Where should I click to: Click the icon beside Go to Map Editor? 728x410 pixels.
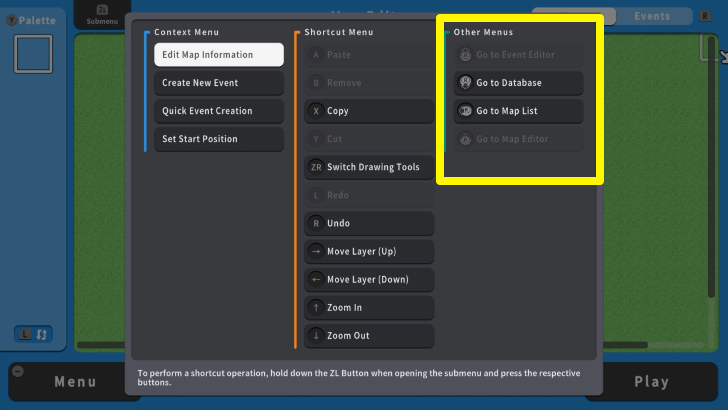(x=465, y=139)
